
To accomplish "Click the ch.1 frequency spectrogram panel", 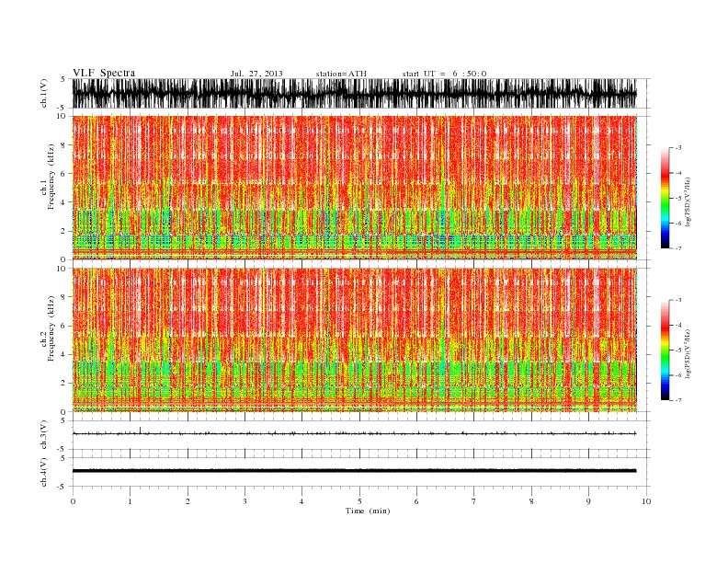I will 360,188.
